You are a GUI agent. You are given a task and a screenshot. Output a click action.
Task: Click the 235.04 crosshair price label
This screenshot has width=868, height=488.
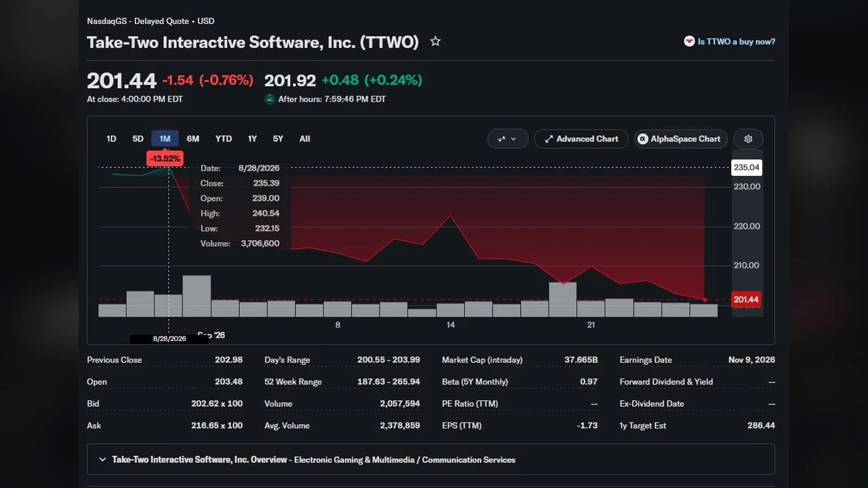(x=746, y=168)
